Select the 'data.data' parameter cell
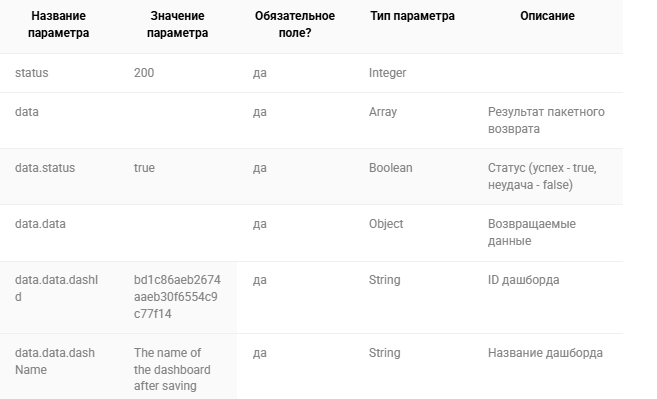This screenshot has width=657, height=399. click(x=40, y=224)
